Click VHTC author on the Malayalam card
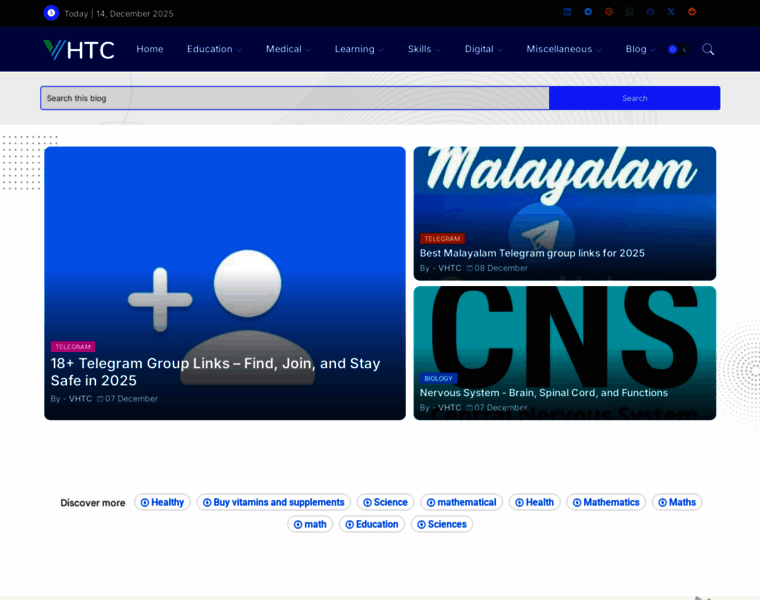This screenshot has height=600, width=760. click(x=449, y=268)
